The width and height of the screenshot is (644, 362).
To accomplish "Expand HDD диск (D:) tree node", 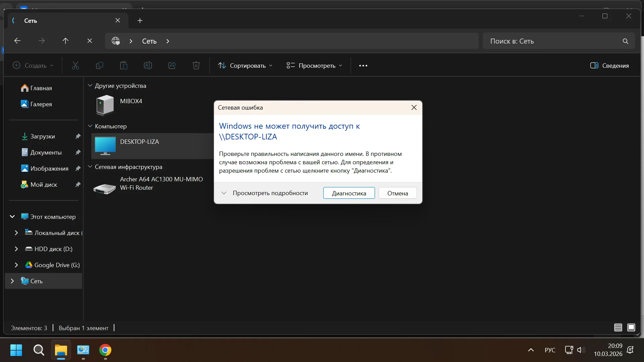I will pyautogui.click(x=16, y=249).
